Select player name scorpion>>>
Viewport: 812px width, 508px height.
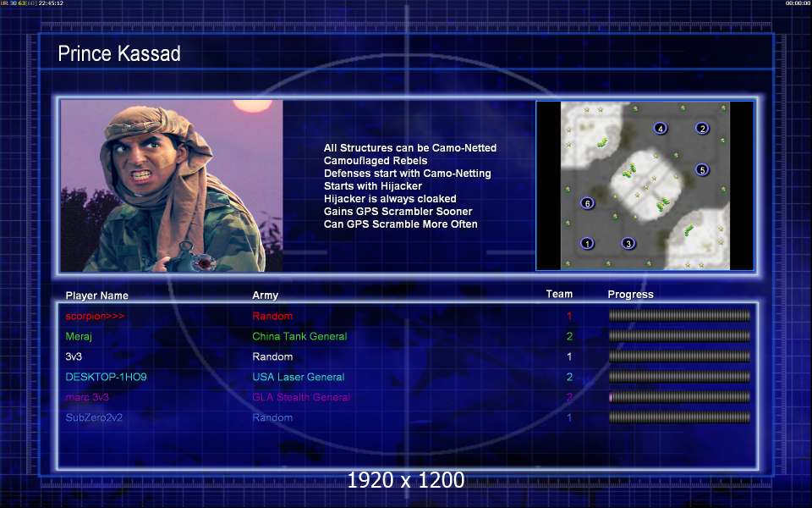coord(95,316)
